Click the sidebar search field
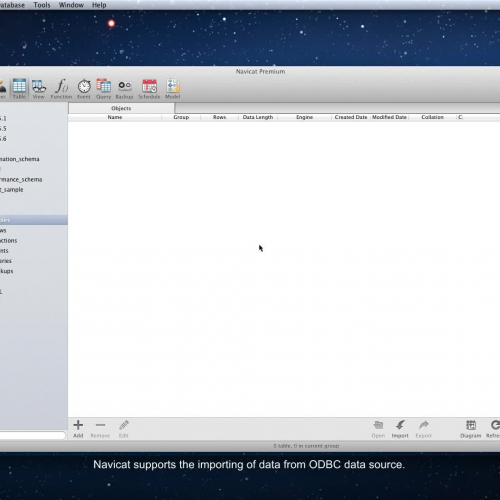 pyautogui.click(x=33, y=435)
